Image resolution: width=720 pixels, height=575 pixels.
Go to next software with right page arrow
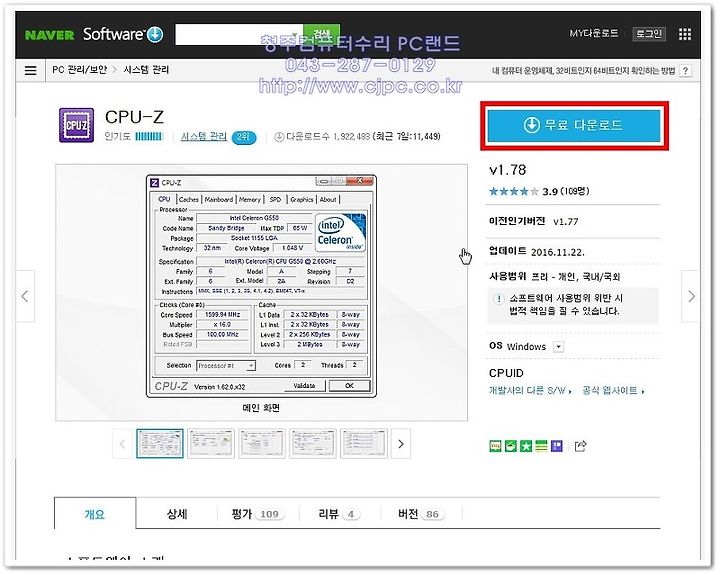[691, 296]
